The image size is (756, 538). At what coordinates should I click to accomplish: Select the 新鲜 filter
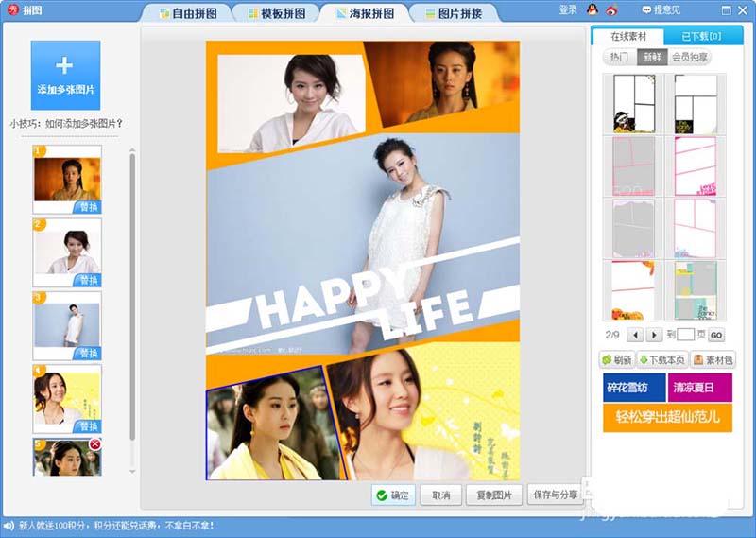click(652, 58)
